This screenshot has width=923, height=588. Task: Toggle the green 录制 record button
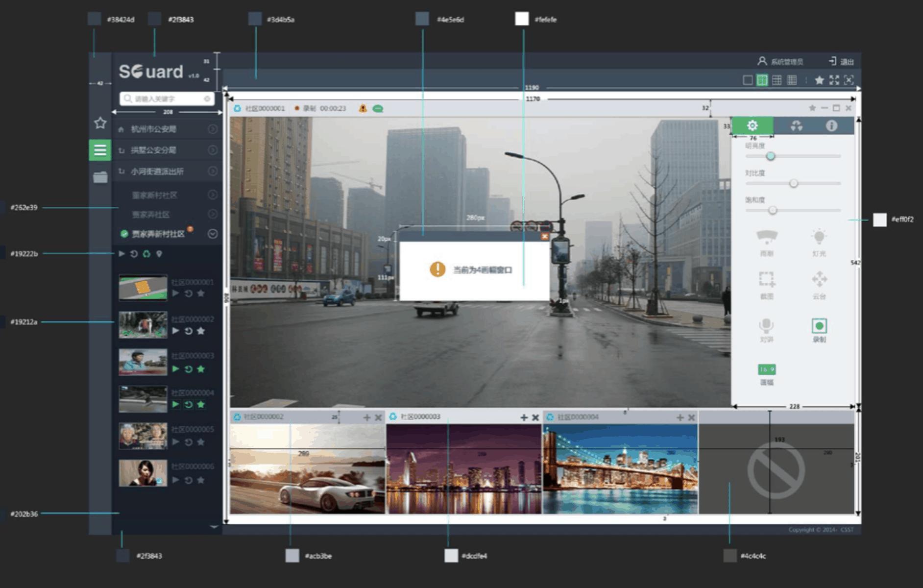819,326
